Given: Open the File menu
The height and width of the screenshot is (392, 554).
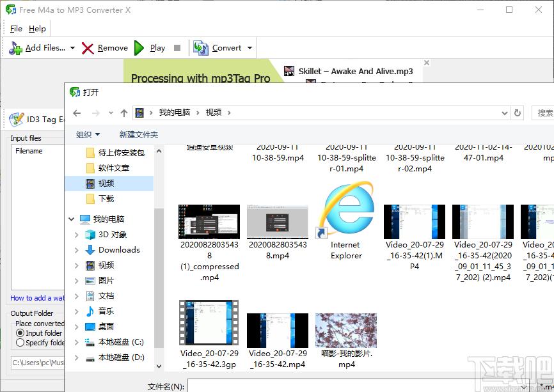Looking at the screenshot, I should click(16, 29).
